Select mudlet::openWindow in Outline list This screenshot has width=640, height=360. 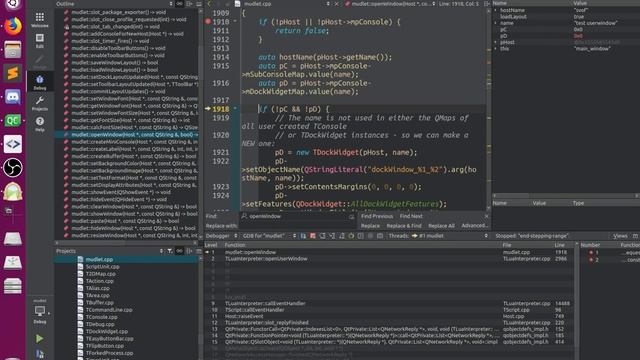tap(127, 134)
